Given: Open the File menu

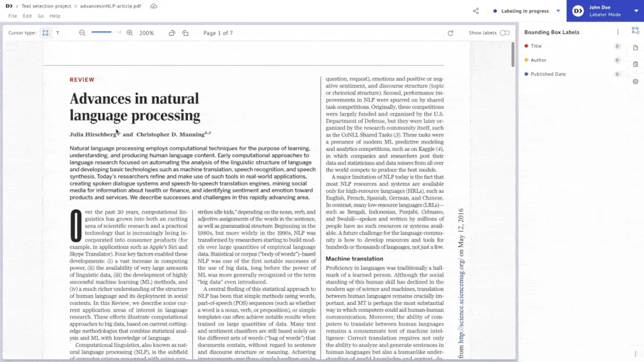Looking at the screenshot, I should coord(13,16).
